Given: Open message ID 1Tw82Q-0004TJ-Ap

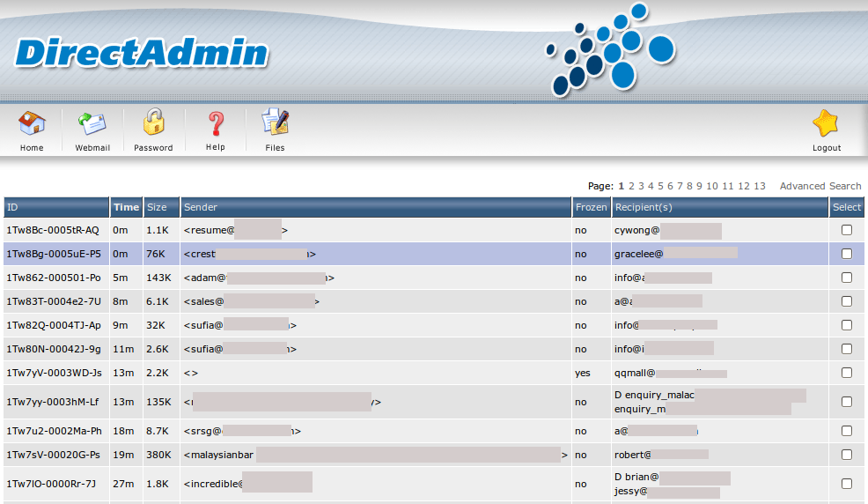Looking at the screenshot, I should tap(54, 325).
